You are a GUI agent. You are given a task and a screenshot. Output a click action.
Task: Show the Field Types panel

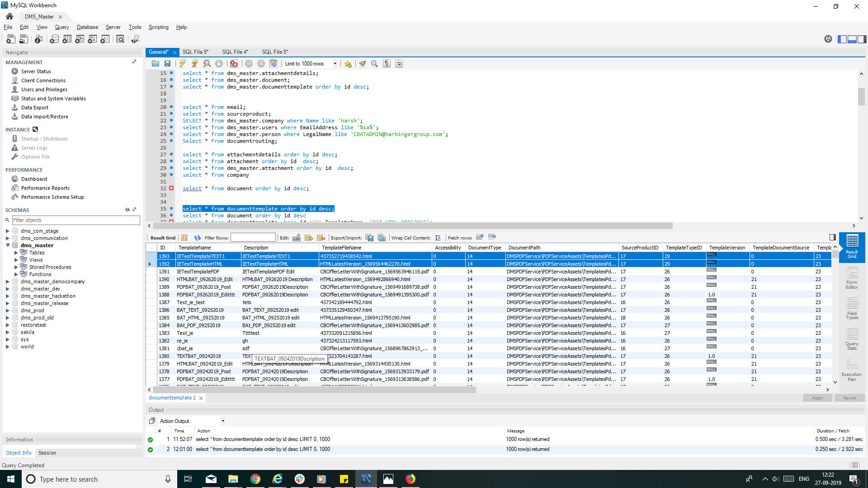tap(852, 308)
